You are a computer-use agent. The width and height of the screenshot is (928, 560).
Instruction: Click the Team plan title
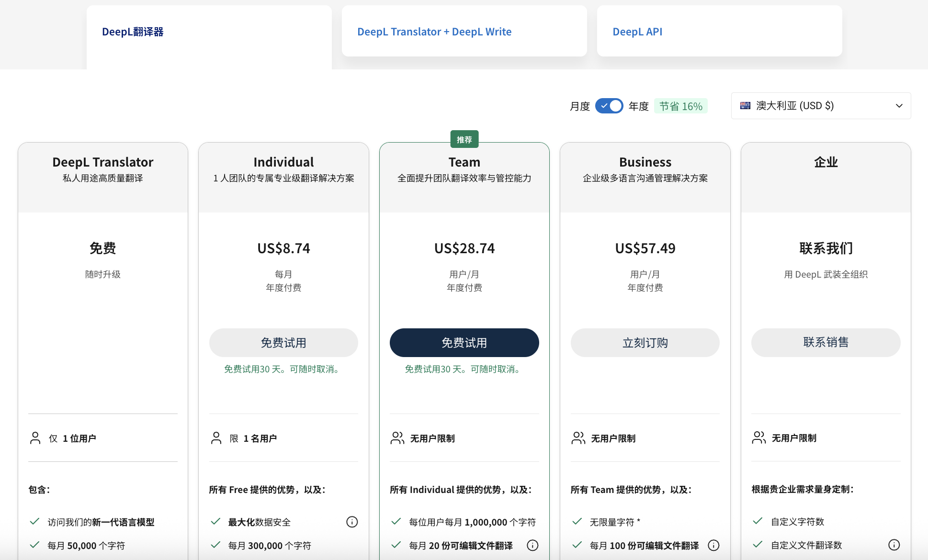pos(464,162)
